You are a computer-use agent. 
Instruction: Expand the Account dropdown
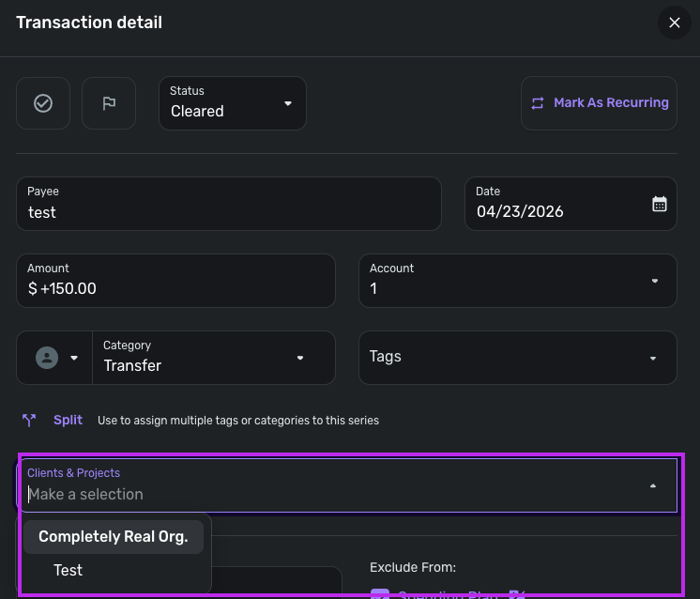pos(654,281)
